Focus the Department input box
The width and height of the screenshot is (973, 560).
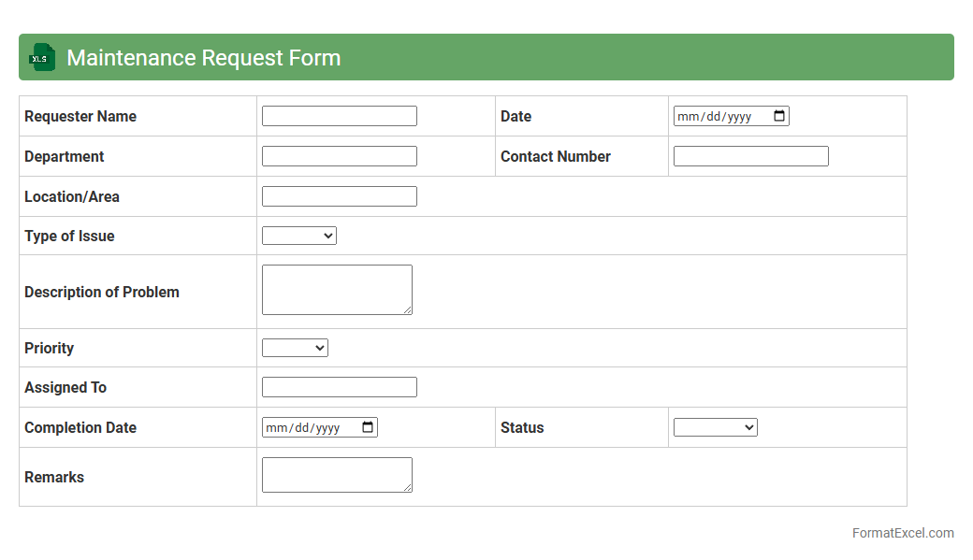click(339, 156)
